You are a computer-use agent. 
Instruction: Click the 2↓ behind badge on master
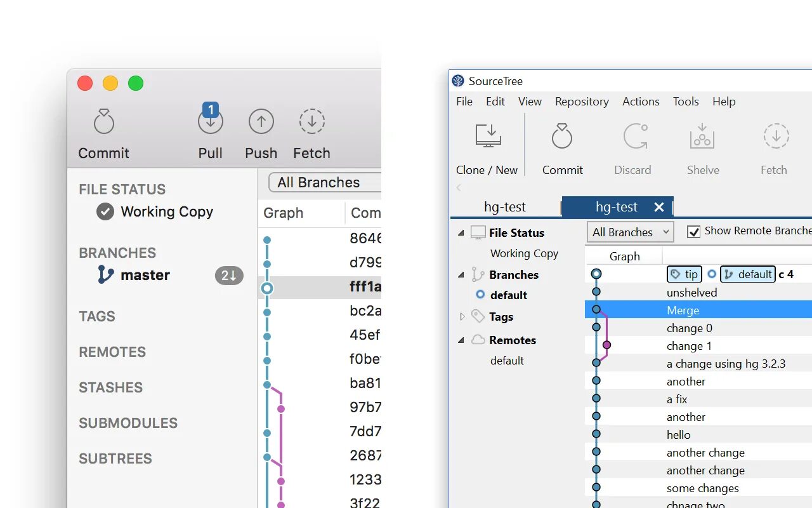(229, 275)
